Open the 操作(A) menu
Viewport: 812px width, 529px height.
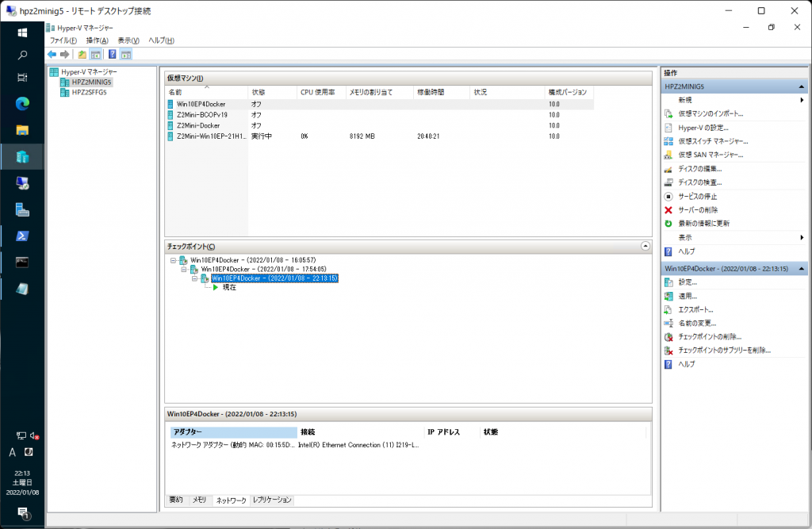pos(97,40)
